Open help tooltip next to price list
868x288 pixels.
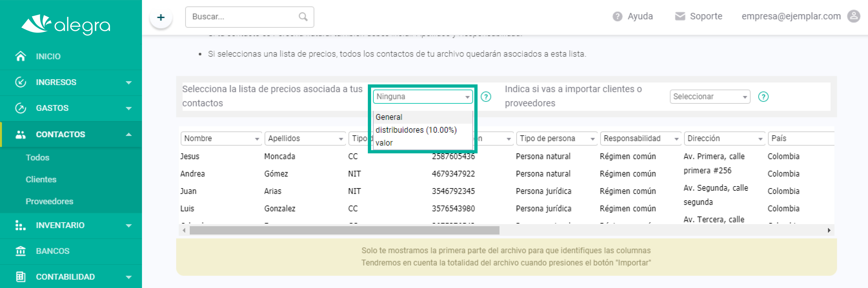pos(486,97)
